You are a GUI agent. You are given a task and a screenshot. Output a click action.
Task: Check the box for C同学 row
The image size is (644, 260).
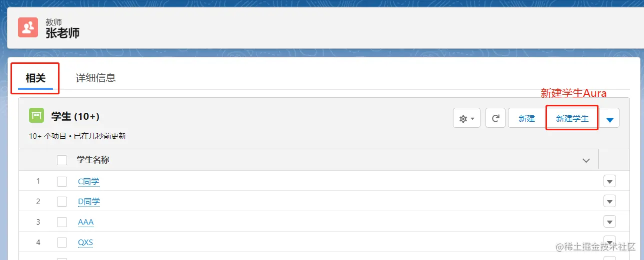click(x=62, y=182)
